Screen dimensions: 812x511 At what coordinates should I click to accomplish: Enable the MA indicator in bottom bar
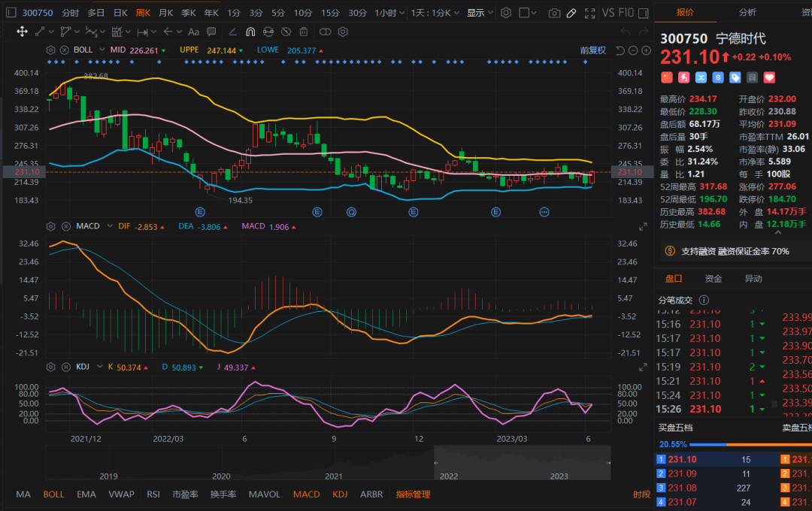[23, 494]
